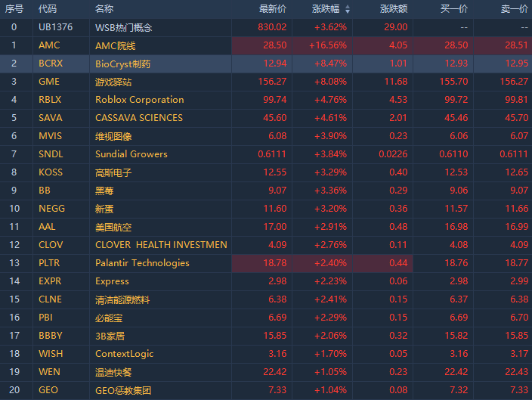Image resolution: width=532 pixels, height=400 pixels.
Task: Click the 代码 column header
Action: (48, 9)
